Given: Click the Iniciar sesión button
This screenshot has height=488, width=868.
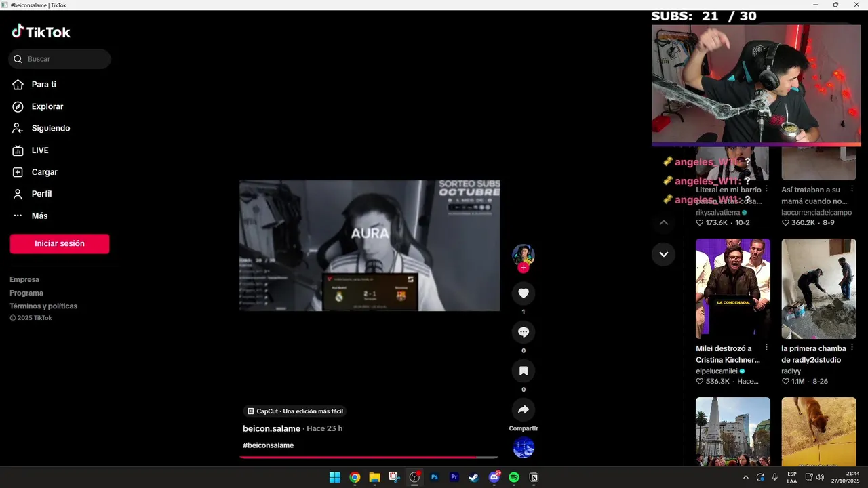Looking at the screenshot, I should pyautogui.click(x=60, y=244).
